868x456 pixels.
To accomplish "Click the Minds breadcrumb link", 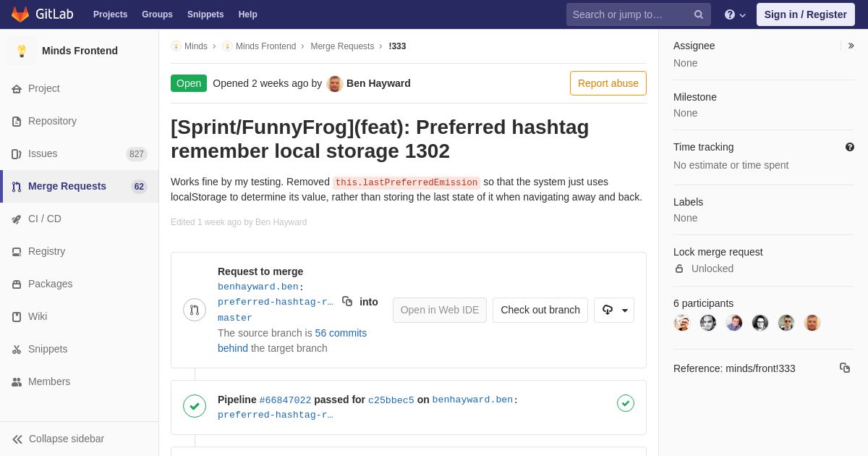I will tap(196, 46).
